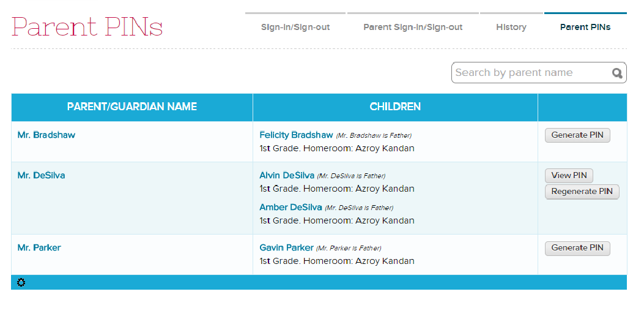Generate PIN for Mr. Parker
Image resolution: width=644 pixels, height=316 pixels.
click(x=577, y=248)
